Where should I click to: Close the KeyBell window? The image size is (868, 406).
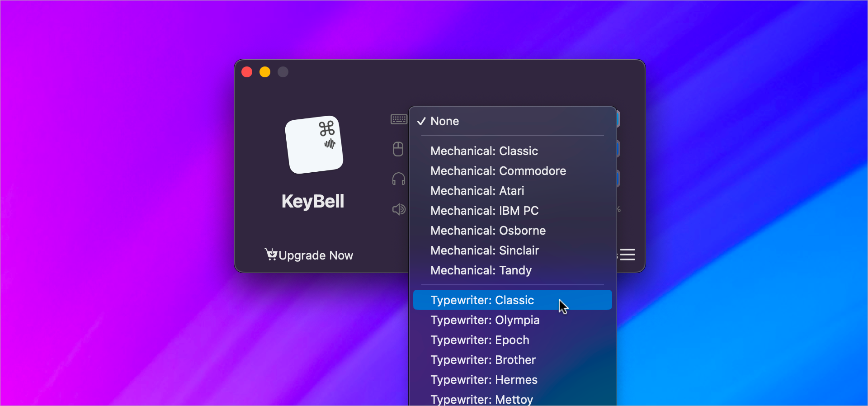(x=247, y=72)
